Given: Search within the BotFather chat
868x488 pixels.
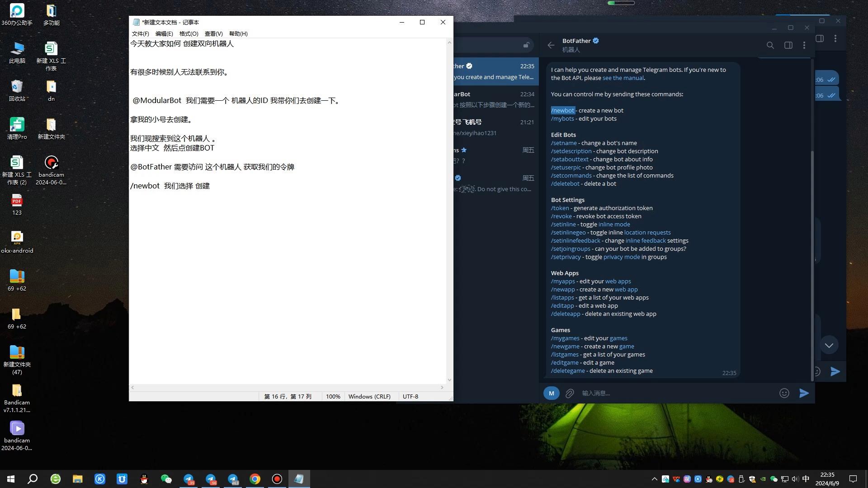Looking at the screenshot, I should pos(770,45).
